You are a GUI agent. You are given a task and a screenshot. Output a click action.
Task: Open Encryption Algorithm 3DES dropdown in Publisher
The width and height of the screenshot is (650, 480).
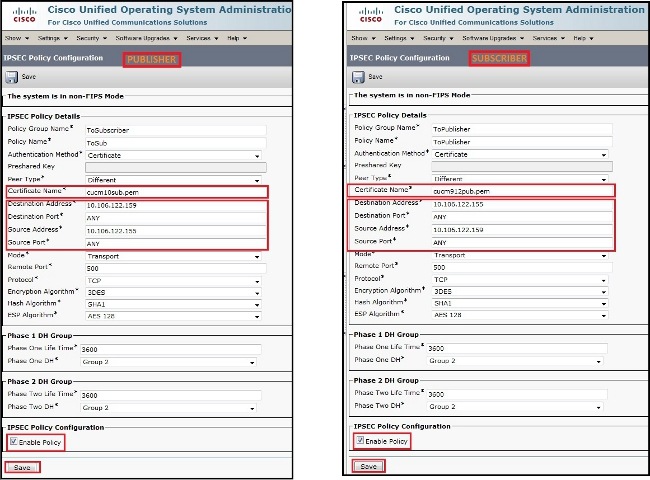[x=173, y=293]
